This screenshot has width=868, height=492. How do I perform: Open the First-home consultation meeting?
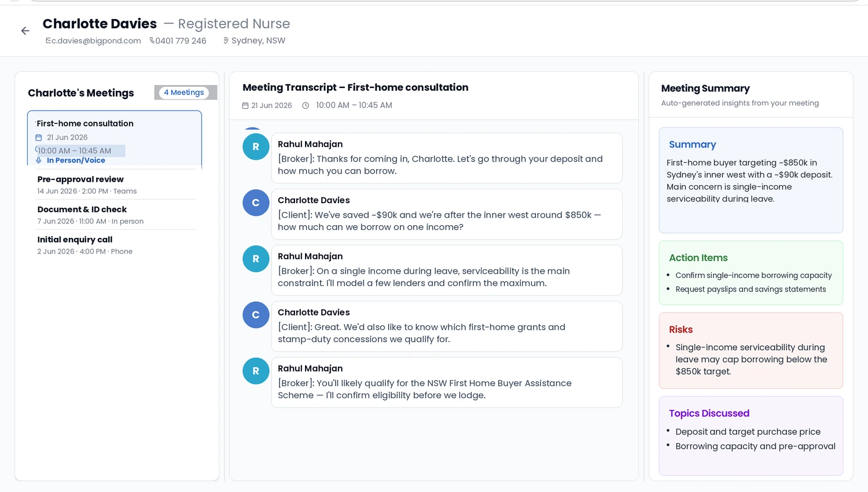[x=115, y=139]
